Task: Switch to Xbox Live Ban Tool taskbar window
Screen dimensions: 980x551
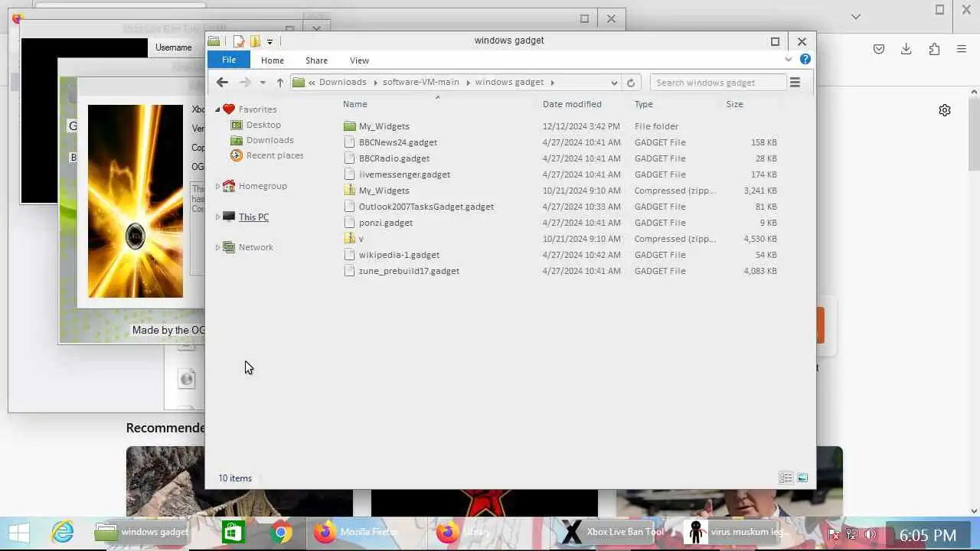Action: pos(612,533)
